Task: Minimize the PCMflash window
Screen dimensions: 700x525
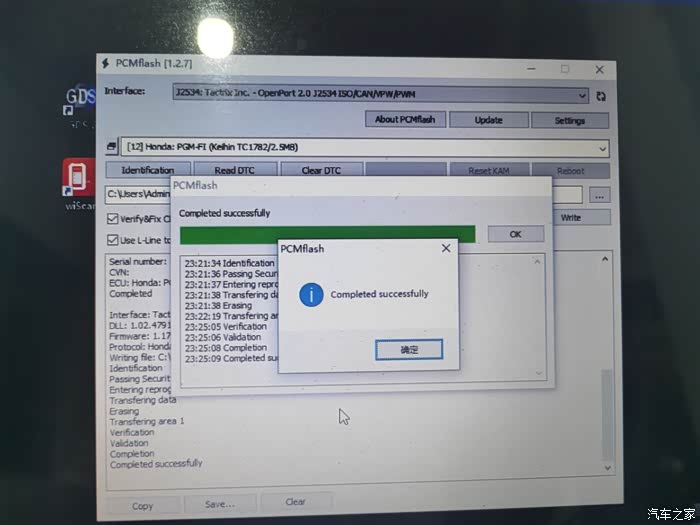Action: (x=531, y=69)
